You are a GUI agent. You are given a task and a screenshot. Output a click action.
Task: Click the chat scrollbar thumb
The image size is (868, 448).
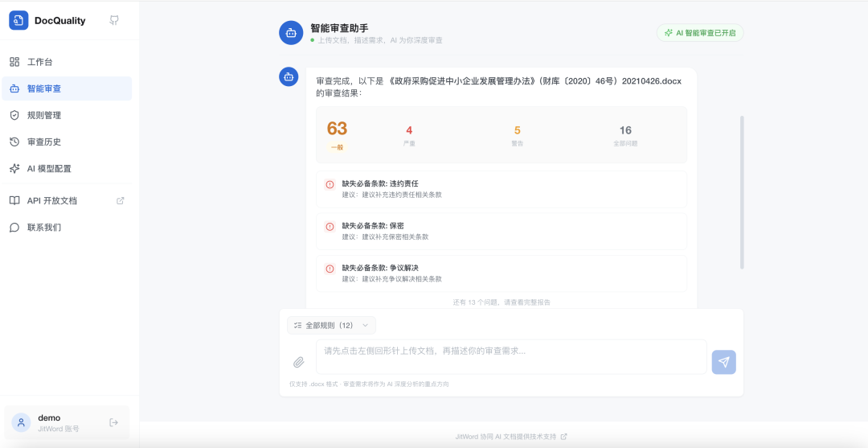pyautogui.click(x=742, y=193)
